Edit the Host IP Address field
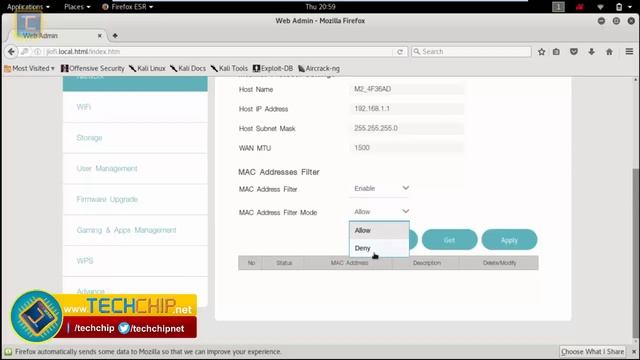 (x=406, y=109)
